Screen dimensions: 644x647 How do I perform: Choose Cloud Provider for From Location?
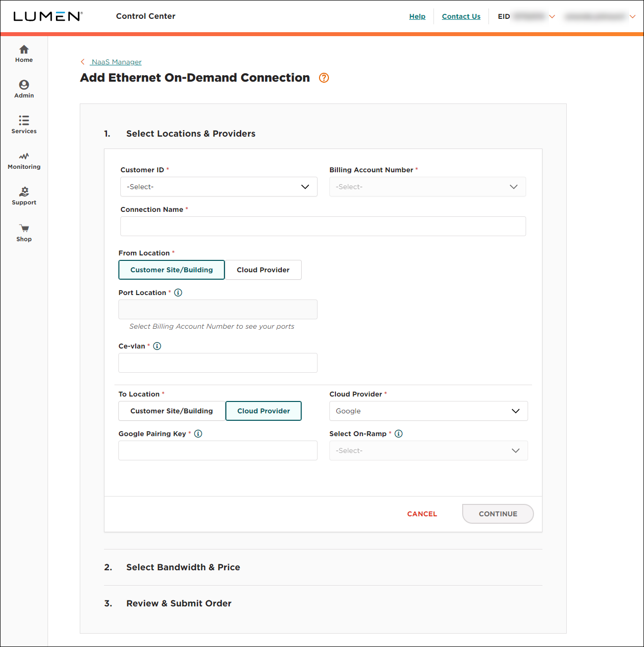point(263,270)
